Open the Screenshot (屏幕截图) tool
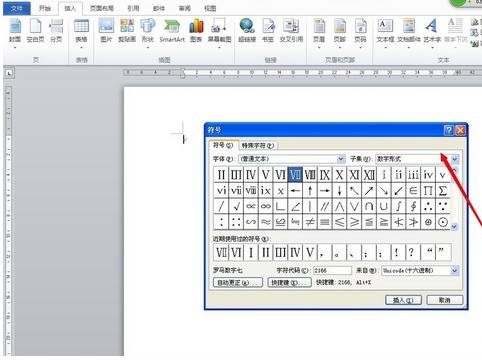Screen dimensions: 482x361 (219, 32)
